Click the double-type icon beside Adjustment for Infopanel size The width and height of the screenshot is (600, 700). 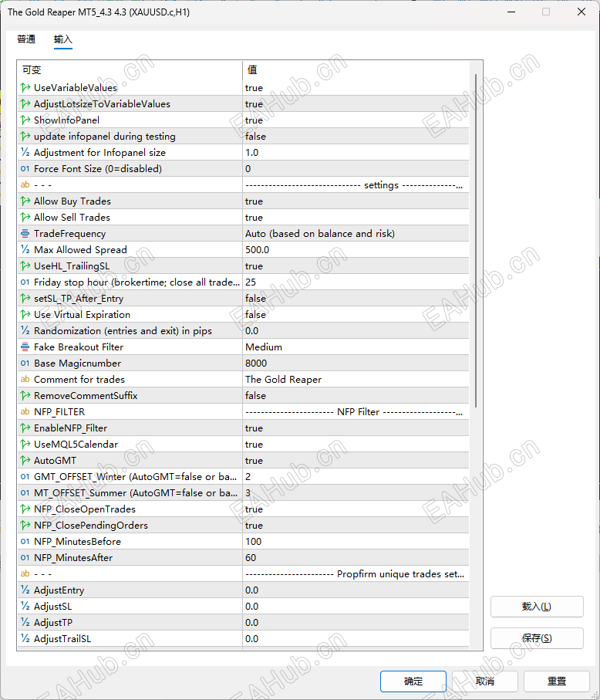[x=25, y=153]
